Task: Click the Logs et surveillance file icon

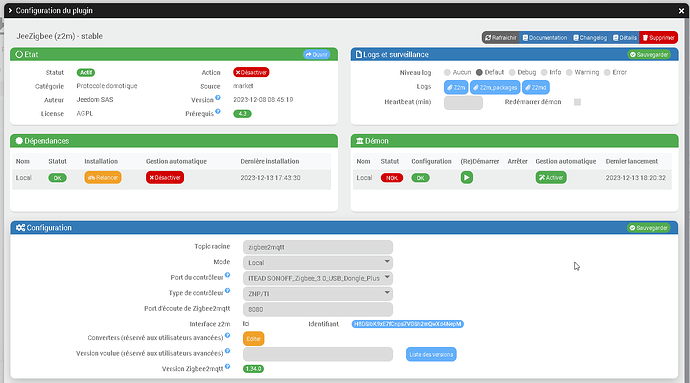Action: point(359,55)
